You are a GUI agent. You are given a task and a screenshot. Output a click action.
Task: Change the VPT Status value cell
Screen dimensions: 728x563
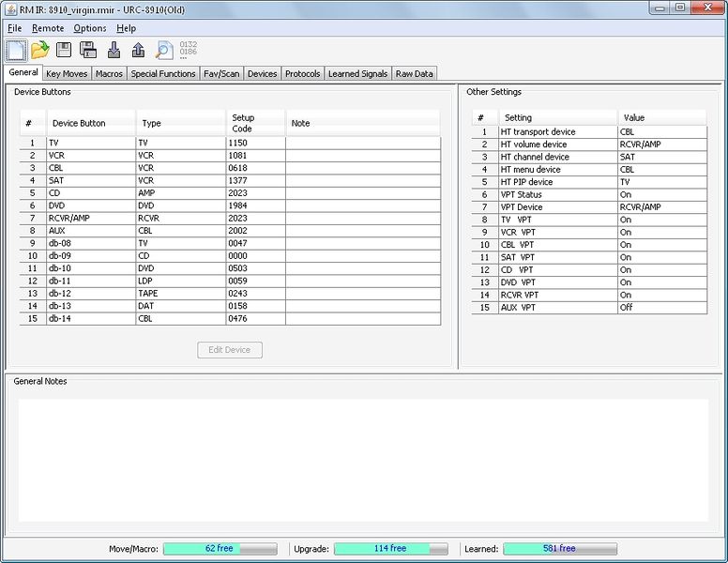(x=662, y=194)
